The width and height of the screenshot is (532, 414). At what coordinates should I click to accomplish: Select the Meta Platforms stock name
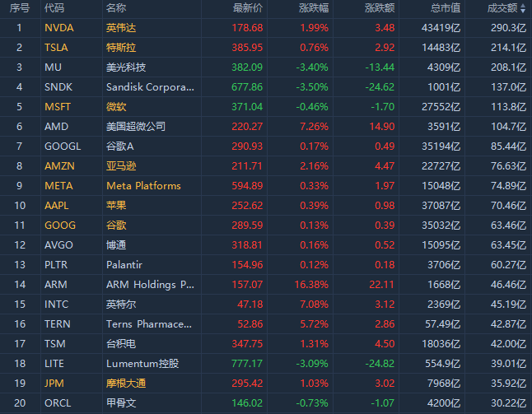[143, 186]
